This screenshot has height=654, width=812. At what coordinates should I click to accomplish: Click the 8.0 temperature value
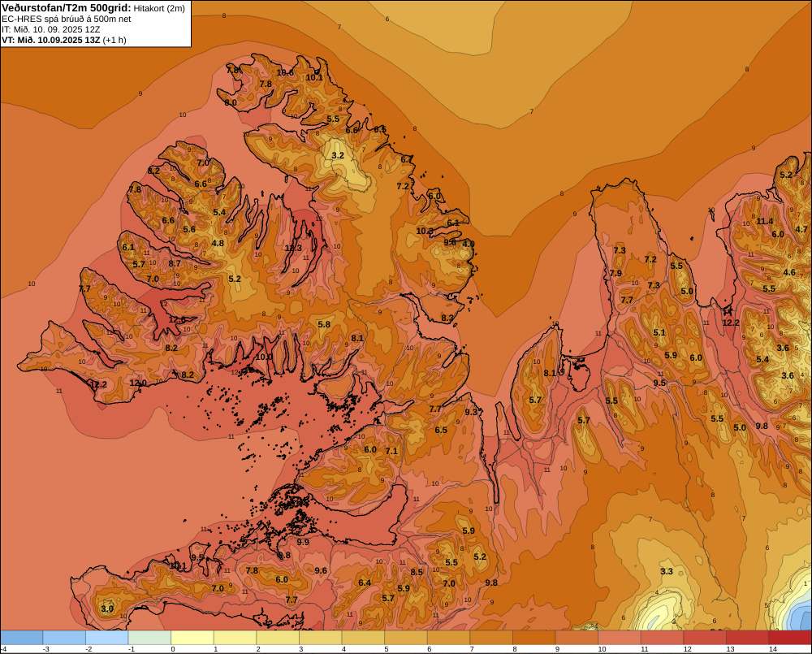click(231, 102)
